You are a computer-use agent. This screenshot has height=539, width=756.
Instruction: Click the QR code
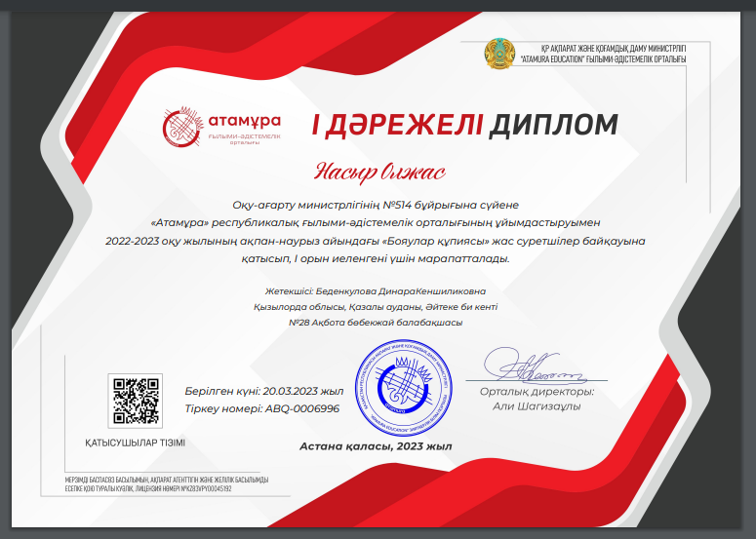point(136,400)
